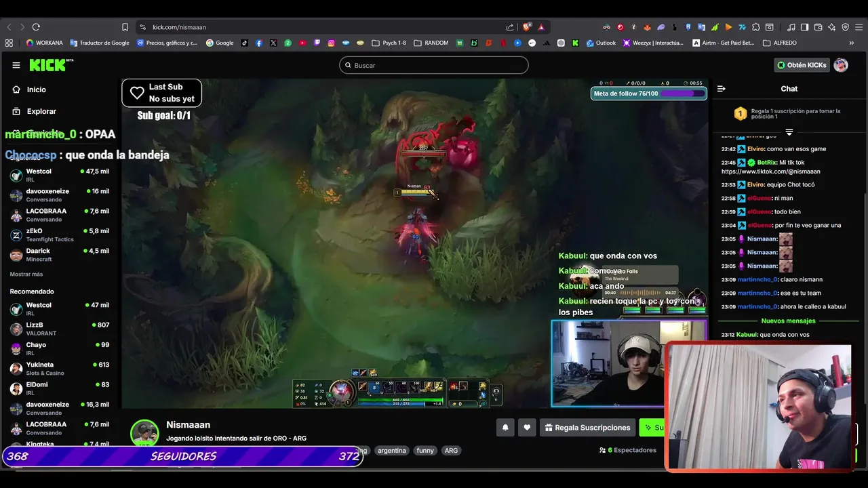Open Westcol's channel in followed list
The image size is (868, 488).
coord(60,175)
